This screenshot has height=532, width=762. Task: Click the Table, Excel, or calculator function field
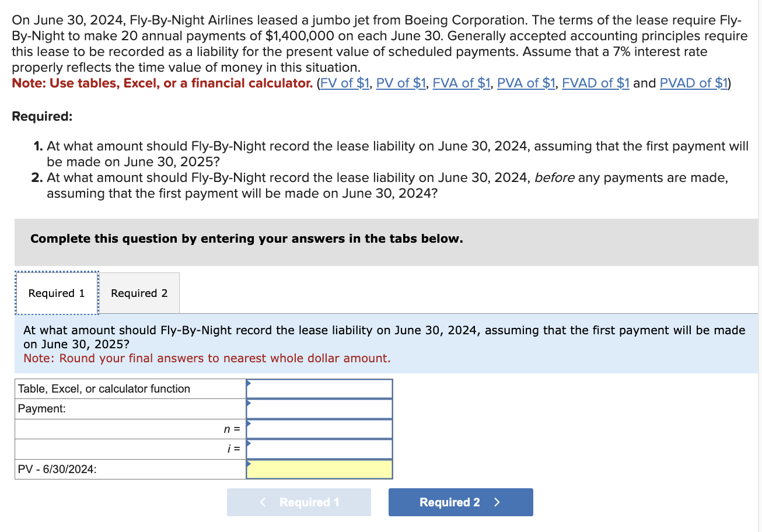coord(320,388)
